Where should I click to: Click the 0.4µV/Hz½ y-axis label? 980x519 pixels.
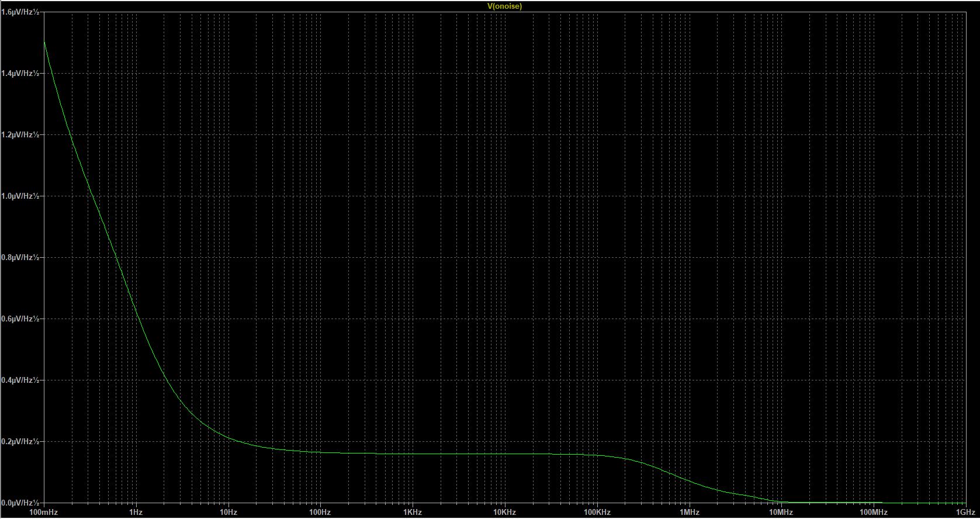point(20,380)
